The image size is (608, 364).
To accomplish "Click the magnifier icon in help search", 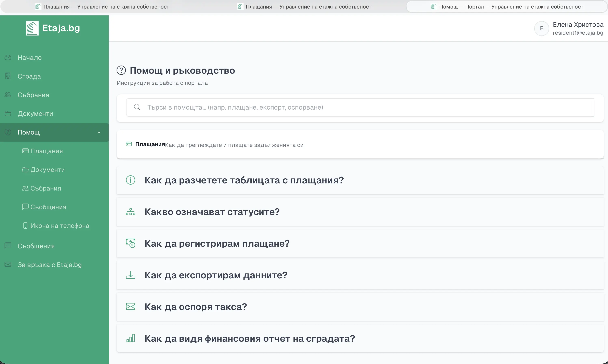I will click(137, 107).
